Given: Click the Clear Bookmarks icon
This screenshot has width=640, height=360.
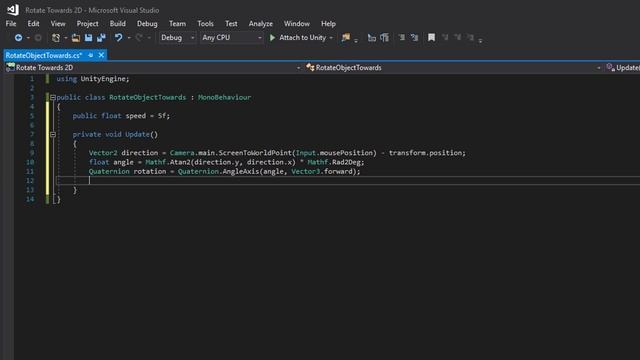Looking at the screenshot, I should [471, 38].
